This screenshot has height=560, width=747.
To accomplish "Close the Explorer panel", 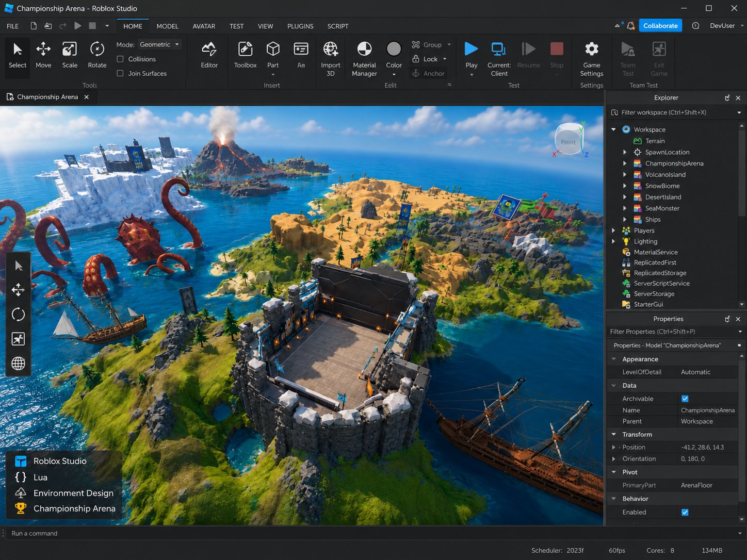I will click(x=738, y=97).
